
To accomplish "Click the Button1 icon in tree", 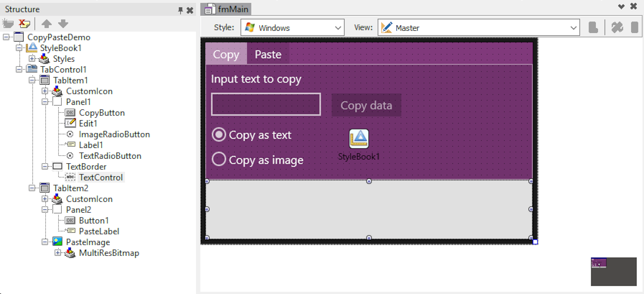I will 70,221.
